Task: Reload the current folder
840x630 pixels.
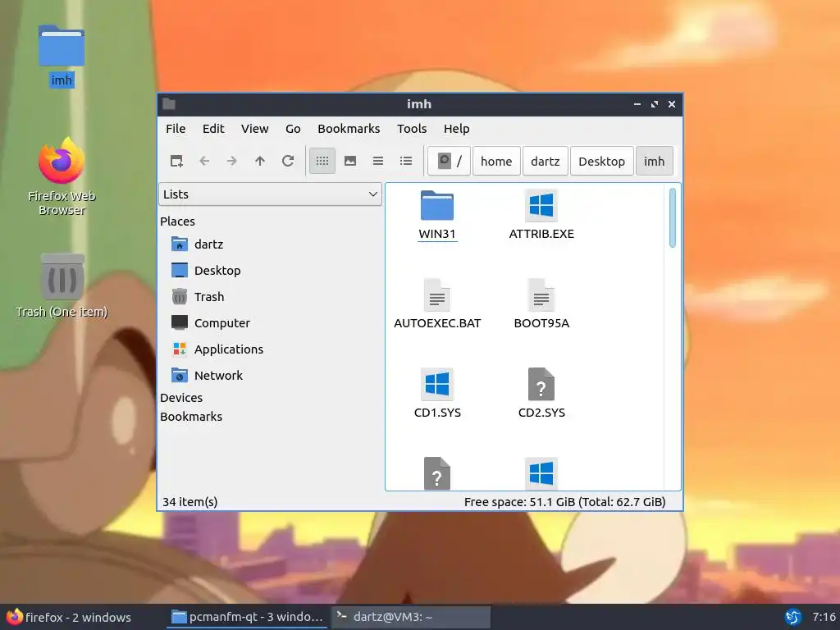Action: pos(288,161)
